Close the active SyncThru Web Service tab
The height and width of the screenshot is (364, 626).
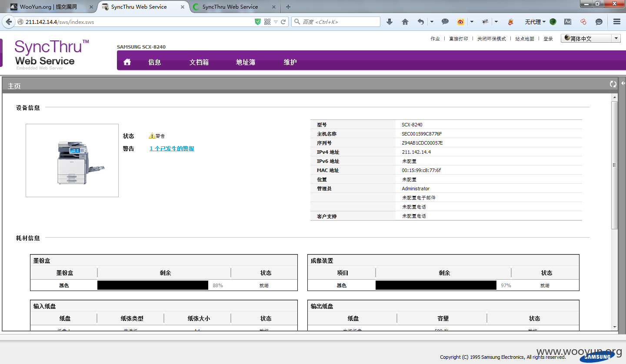(183, 7)
